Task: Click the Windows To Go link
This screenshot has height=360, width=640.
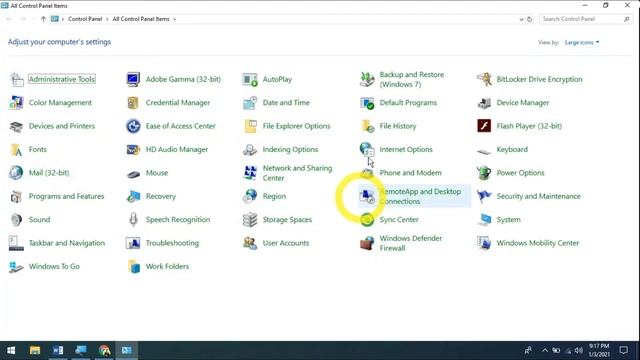Action: (x=54, y=266)
